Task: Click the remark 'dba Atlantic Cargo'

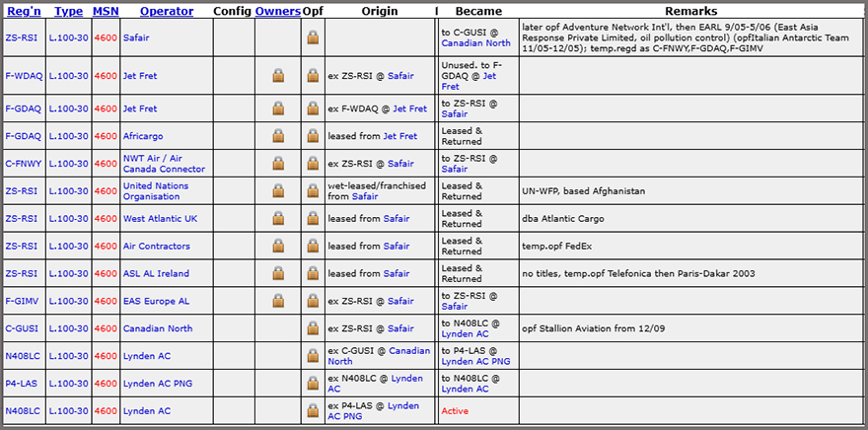Action: click(x=563, y=219)
